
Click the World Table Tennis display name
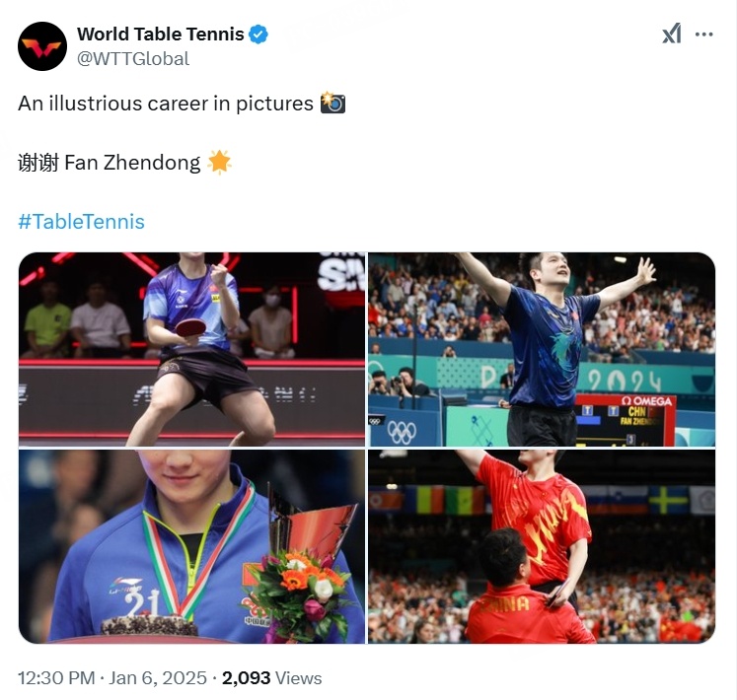click(160, 35)
